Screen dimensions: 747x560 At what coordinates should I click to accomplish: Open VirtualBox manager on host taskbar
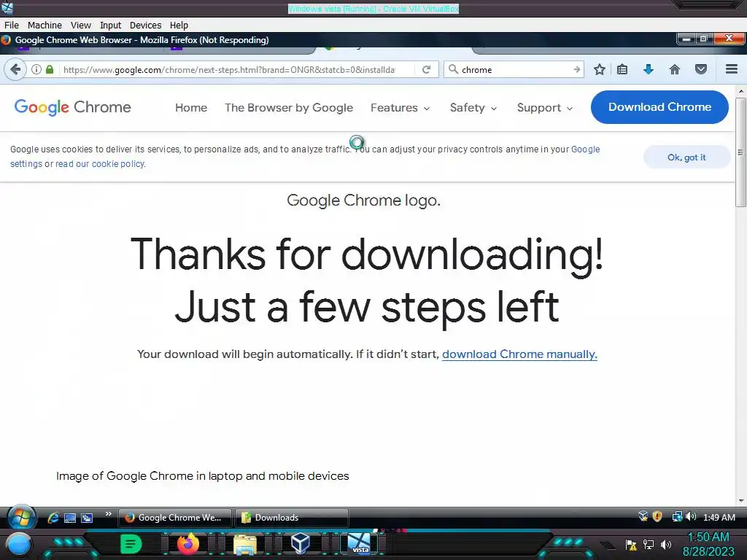[x=301, y=544]
